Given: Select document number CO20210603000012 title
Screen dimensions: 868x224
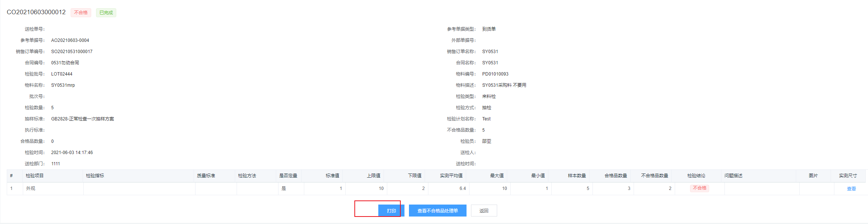Looking at the screenshot, I should (x=36, y=12).
